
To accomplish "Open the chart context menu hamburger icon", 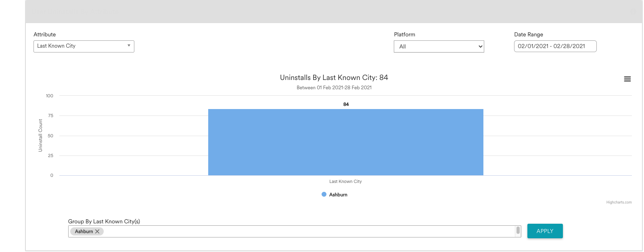I will click(627, 79).
